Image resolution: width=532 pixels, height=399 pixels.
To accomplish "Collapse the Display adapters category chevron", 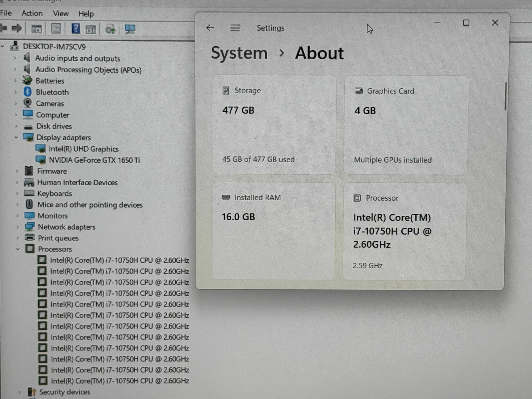I will [x=16, y=137].
